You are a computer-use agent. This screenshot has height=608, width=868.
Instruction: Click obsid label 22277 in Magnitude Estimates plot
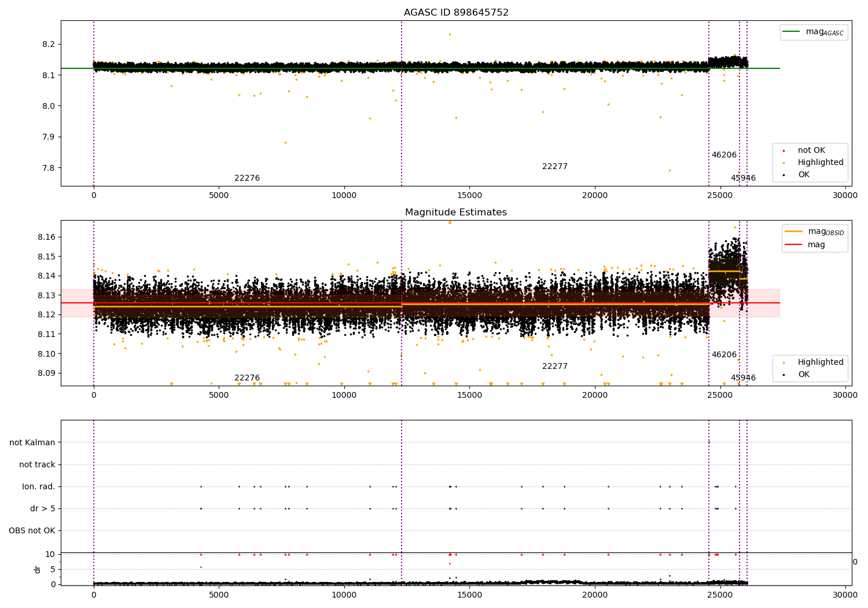(555, 367)
